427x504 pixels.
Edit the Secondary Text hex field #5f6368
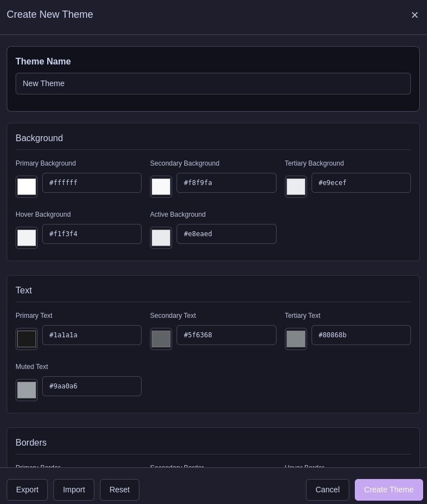(x=226, y=335)
